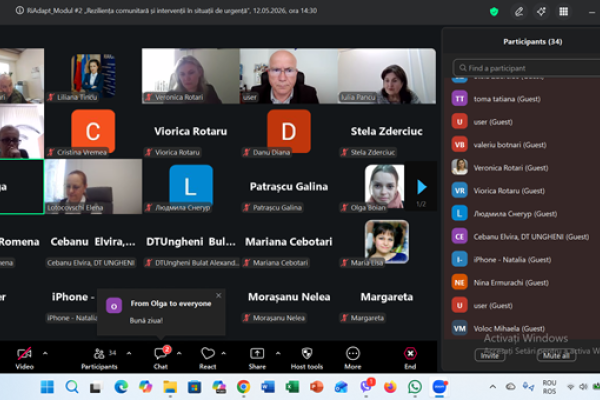Select Olga Boian photo tile

[x=384, y=187]
